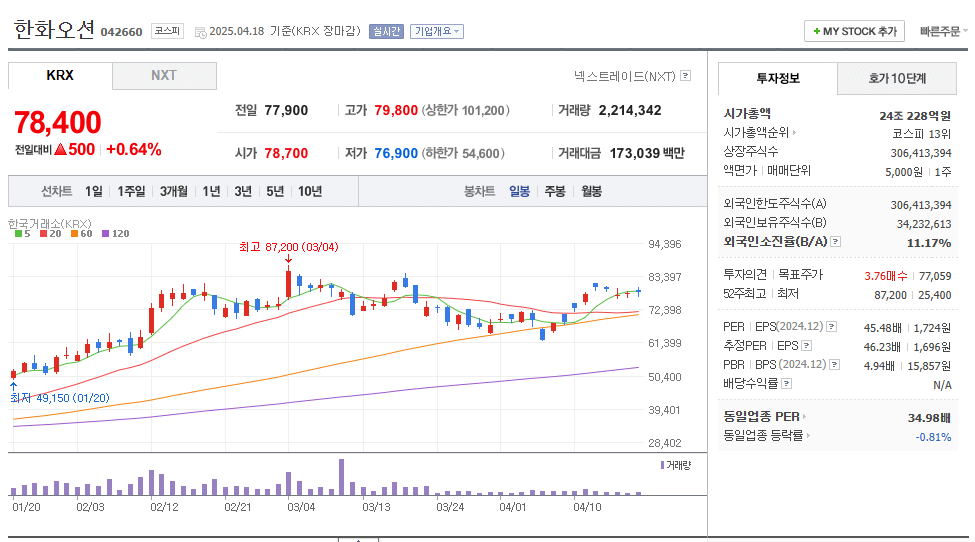This screenshot has height=542, width=975.
Task: Switch to the NXT tab
Action: point(164,75)
